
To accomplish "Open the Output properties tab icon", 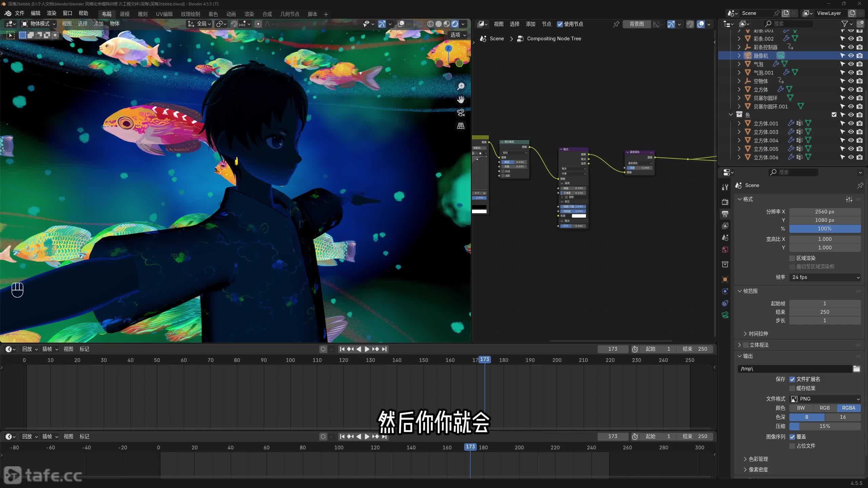I will point(725,214).
